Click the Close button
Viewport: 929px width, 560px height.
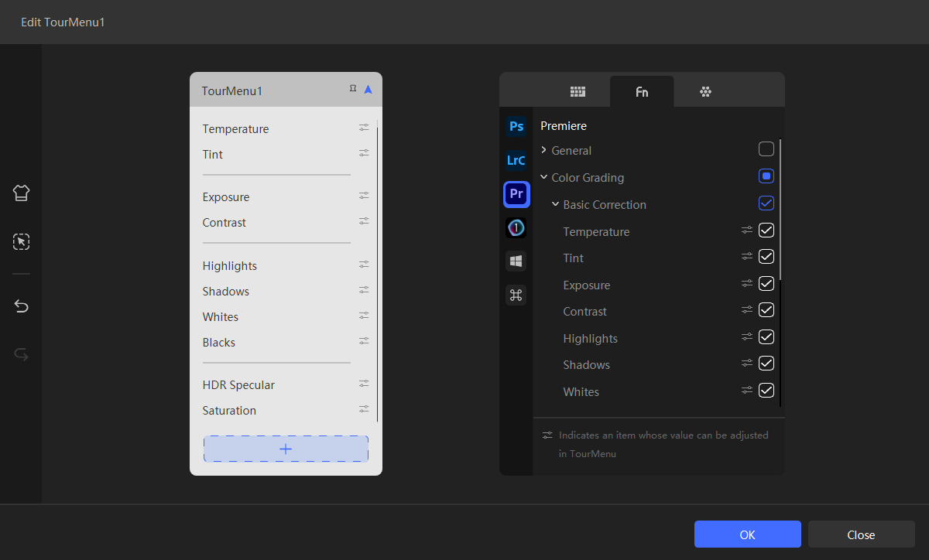(x=861, y=534)
